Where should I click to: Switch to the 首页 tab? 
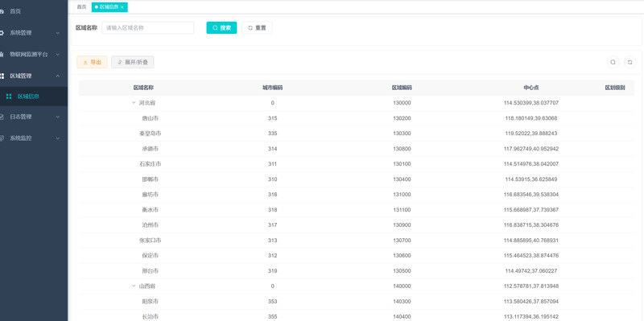pyautogui.click(x=82, y=7)
